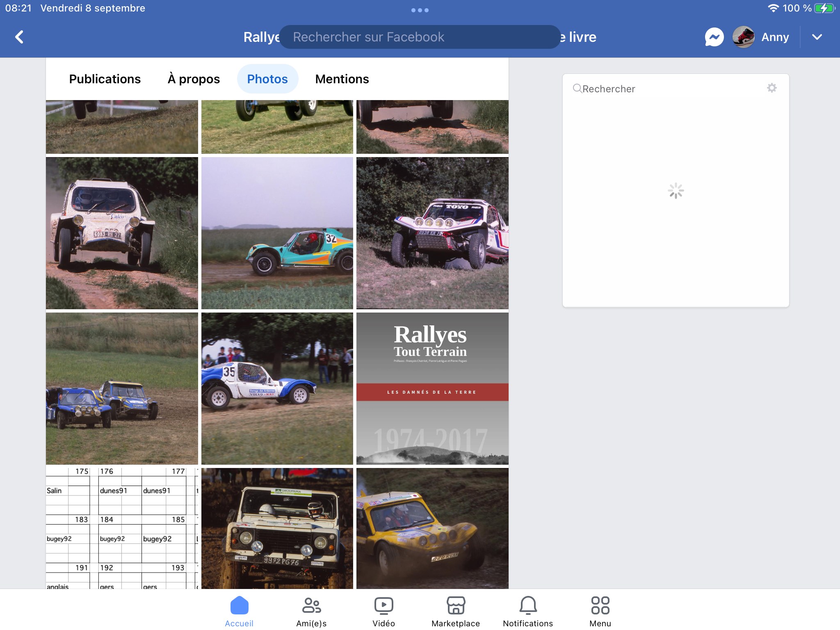Open Rallyes Tout Terrain book cover

click(x=432, y=388)
